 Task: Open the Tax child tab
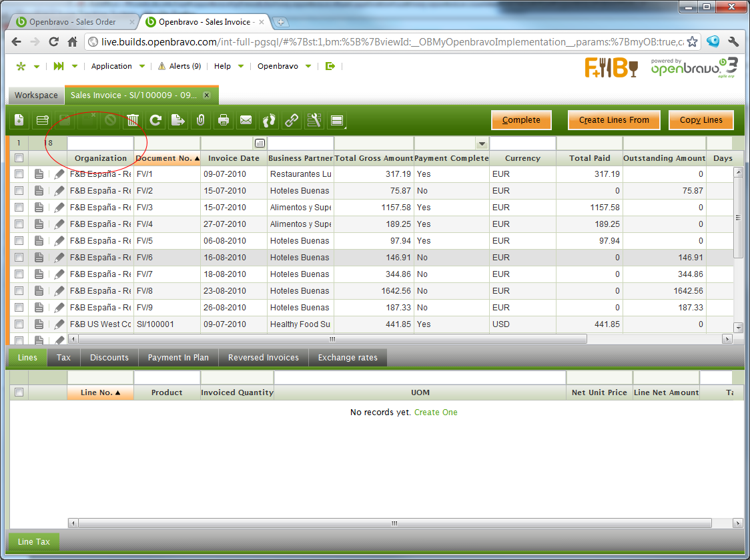(63, 358)
